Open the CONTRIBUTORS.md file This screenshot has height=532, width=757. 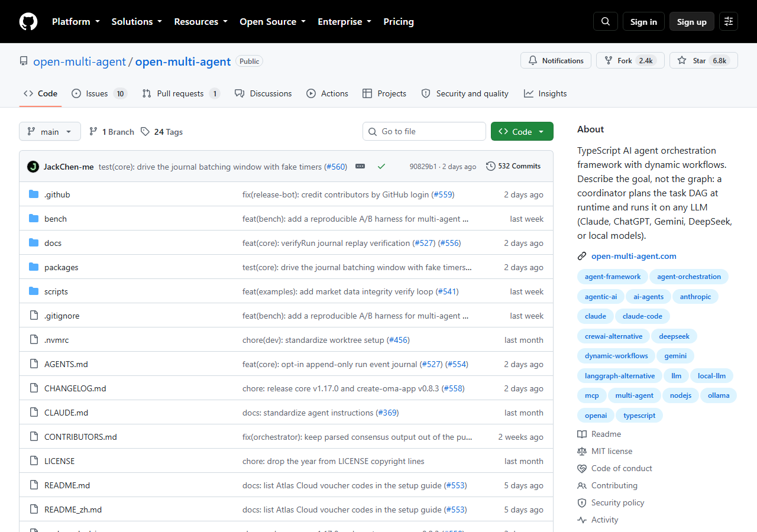point(80,437)
